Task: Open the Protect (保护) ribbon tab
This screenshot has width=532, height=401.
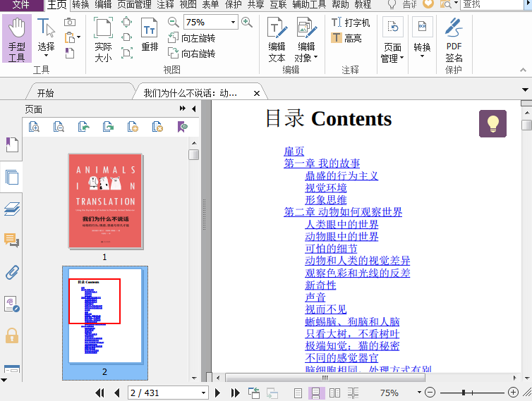Action: (x=234, y=4)
